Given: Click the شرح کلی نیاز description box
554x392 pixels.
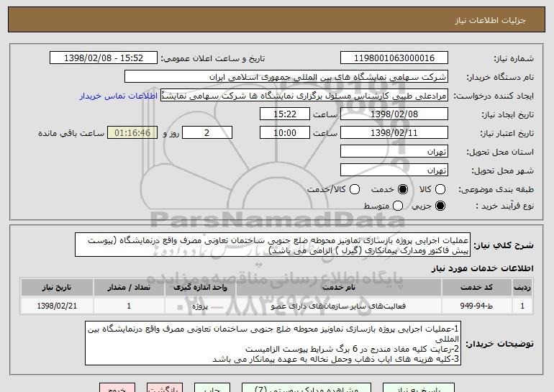Looking at the screenshot, I should click(273, 245).
